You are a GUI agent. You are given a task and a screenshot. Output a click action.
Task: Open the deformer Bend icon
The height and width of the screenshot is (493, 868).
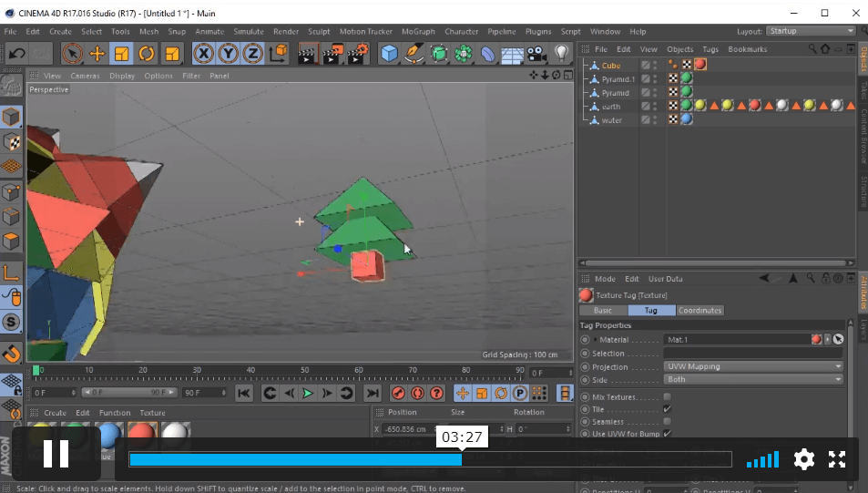(x=487, y=54)
